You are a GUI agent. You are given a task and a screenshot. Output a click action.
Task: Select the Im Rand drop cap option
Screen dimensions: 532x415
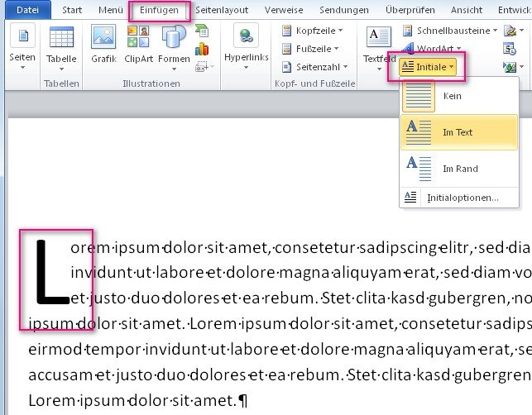coord(459,169)
